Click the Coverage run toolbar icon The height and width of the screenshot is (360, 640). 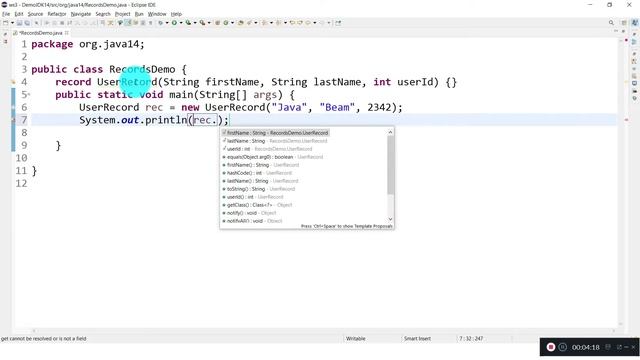(x=188, y=23)
